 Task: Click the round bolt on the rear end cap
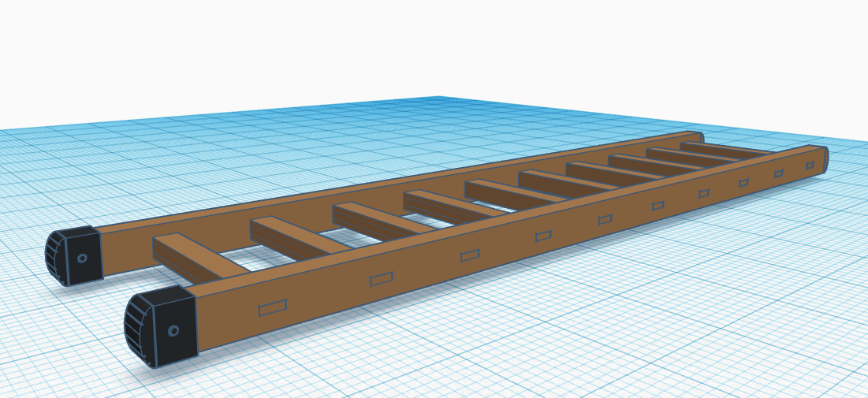pos(82,257)
